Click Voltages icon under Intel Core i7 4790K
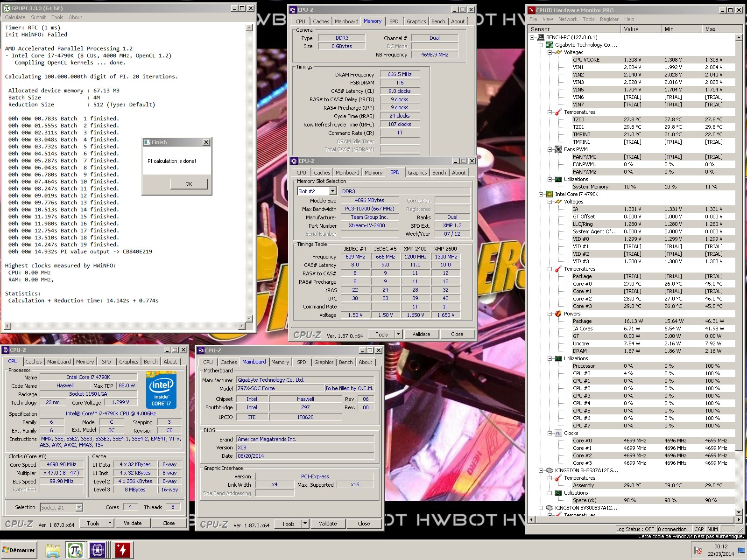This screenshot has height=560, width=747. click(x=558, y=202)
